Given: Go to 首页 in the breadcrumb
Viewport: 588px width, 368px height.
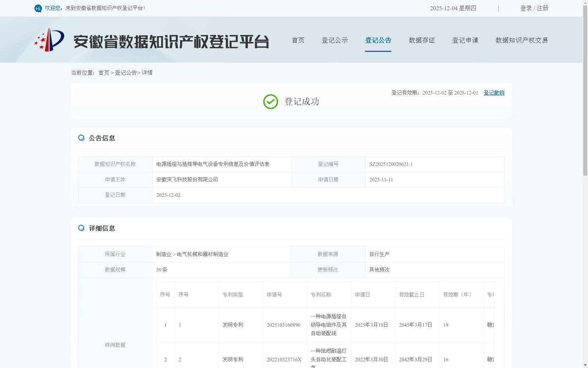Looking at the screenshot, I should coord(104,72).
